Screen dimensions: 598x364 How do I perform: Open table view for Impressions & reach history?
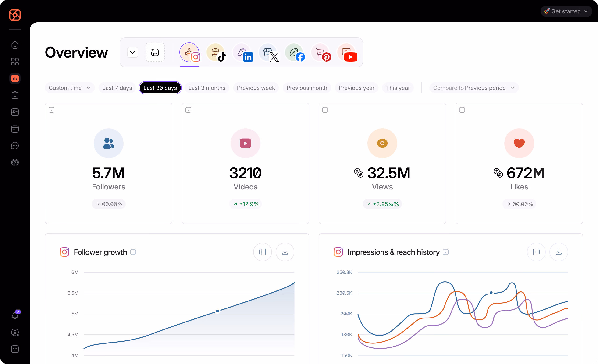pyautogui.click(x=536, y=252)
